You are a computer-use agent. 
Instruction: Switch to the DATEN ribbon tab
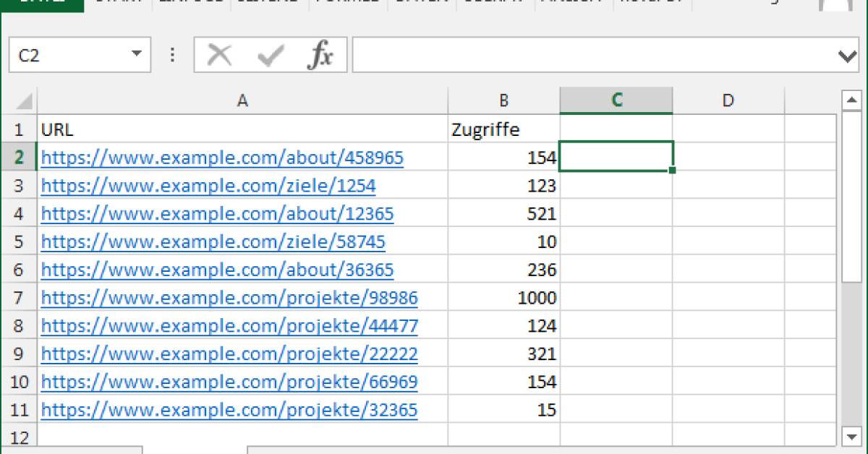(422, 1)
